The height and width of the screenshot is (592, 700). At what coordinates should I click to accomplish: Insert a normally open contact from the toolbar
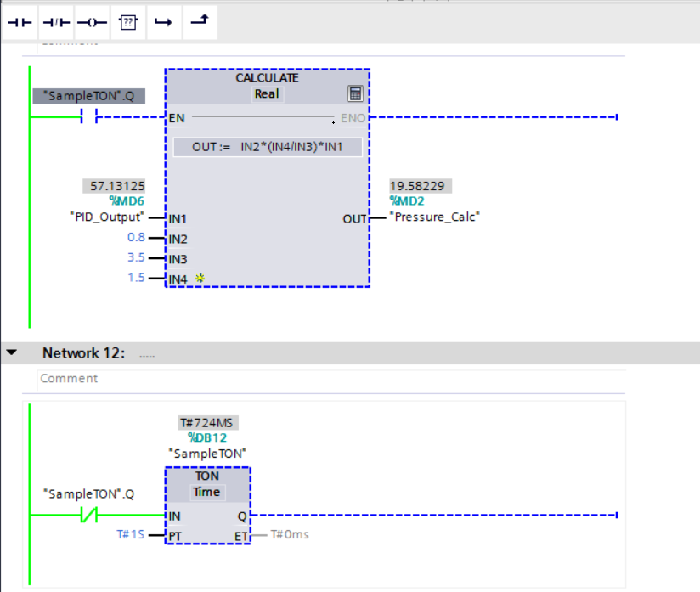click(x=20, y=22)
